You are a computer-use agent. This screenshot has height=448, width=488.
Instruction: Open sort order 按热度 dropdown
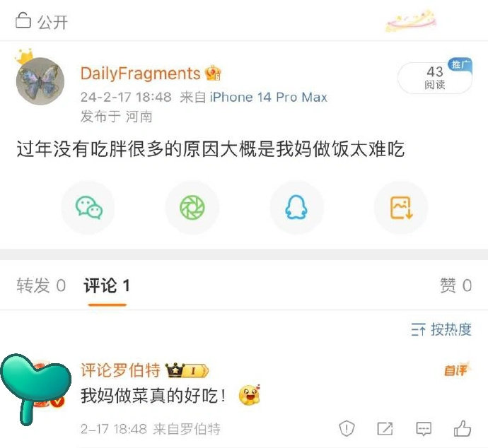tap(441, 329)
